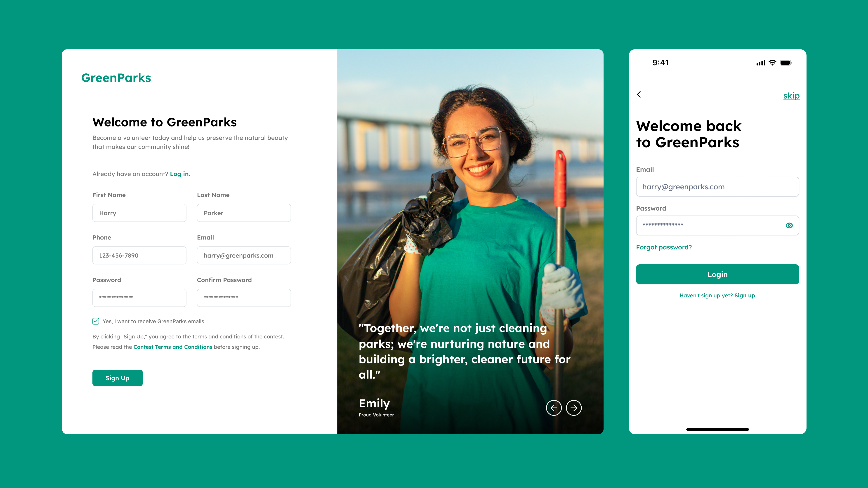Click the Proud Volunteer caption
The height and width of the screenshot is (488, 868).
coord(376,415)
